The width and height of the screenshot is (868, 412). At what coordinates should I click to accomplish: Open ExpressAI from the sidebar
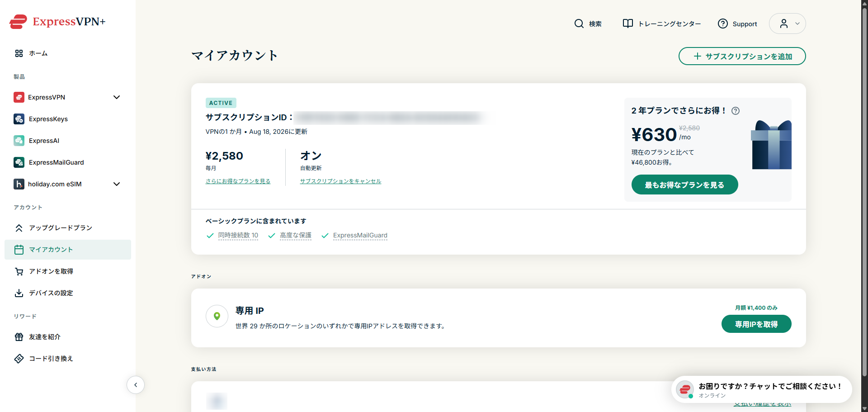pos(68,141)
